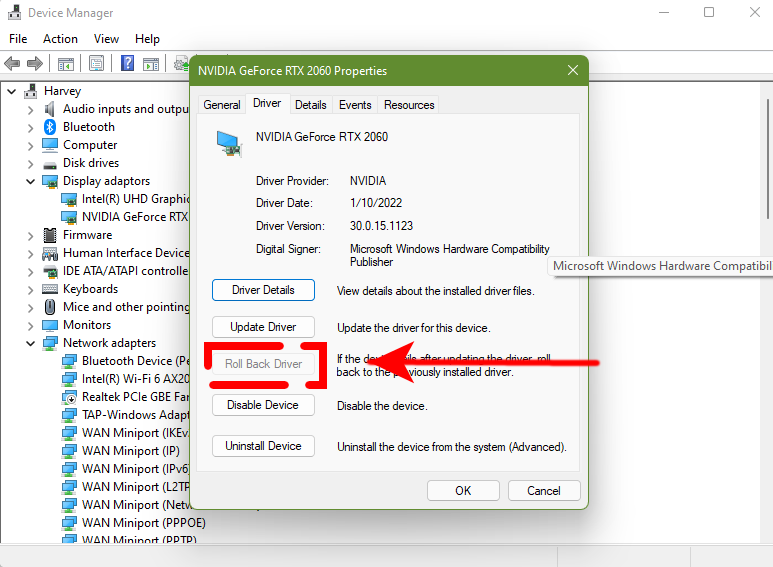Expand the Firmware node
This screenshot has height=567, width=773.
(31, 236)
